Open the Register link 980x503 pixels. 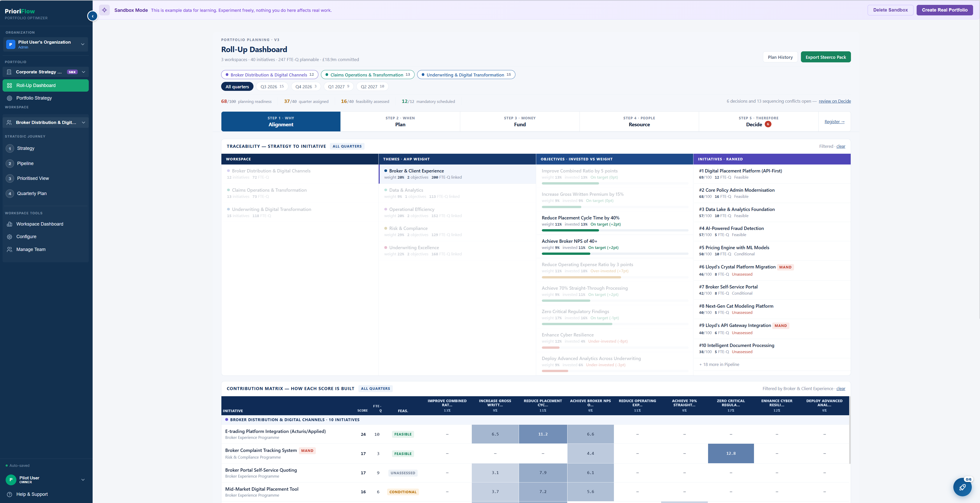tap(834, 122)
